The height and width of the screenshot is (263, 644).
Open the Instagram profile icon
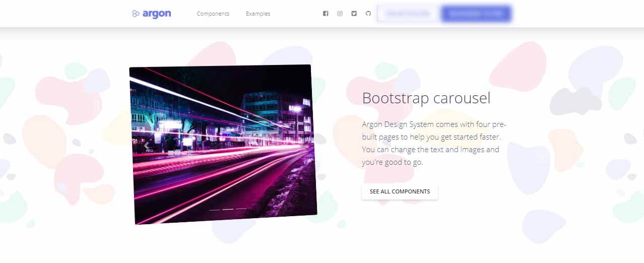point(340,14)
